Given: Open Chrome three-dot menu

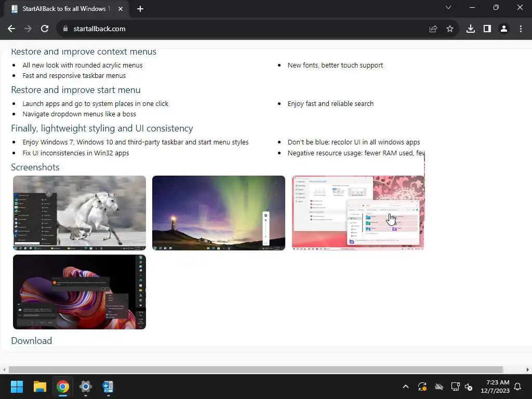Looking at the screenshot, I should click(x=521, y=29).
